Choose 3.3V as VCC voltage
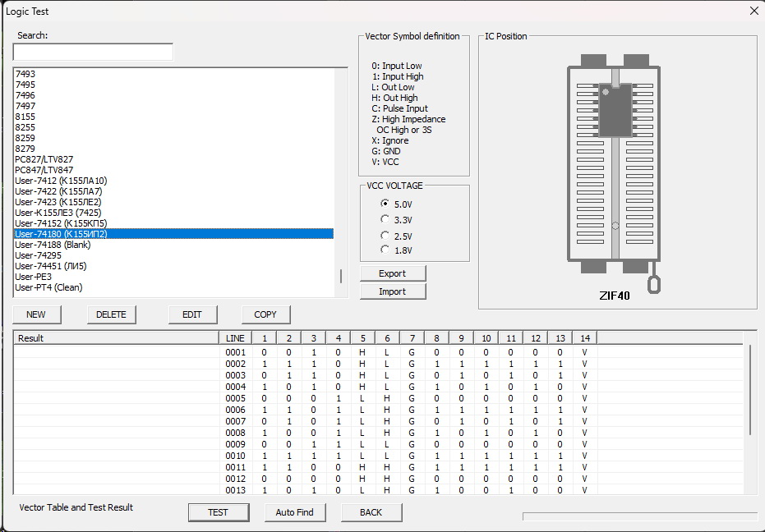 [385, 219]
